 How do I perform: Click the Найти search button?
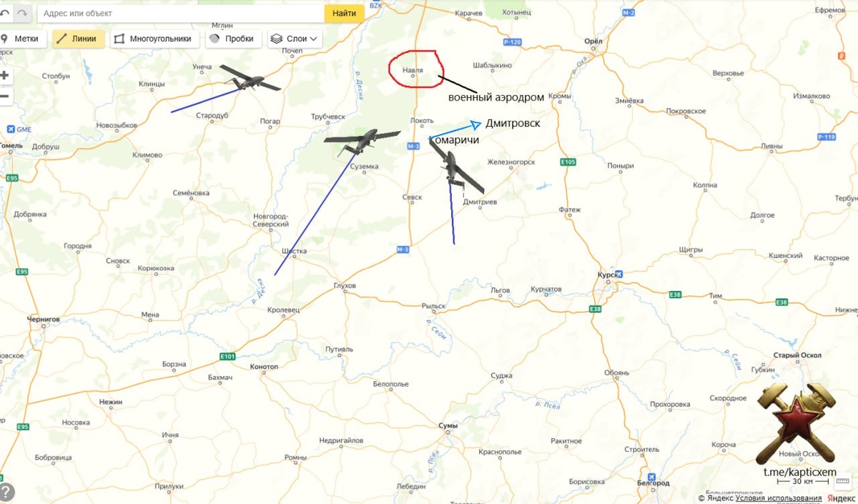point(344,13)
